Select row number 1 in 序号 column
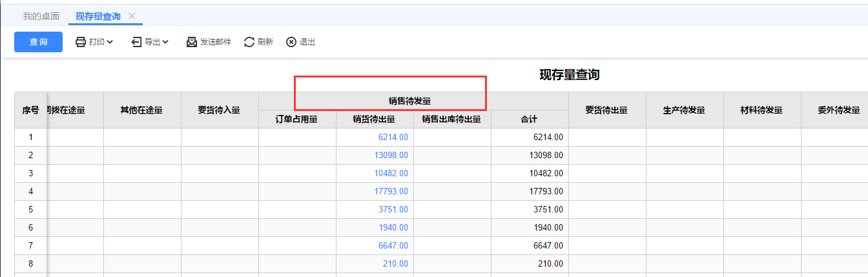Viewport: 868px width, 277px height. 30,138
